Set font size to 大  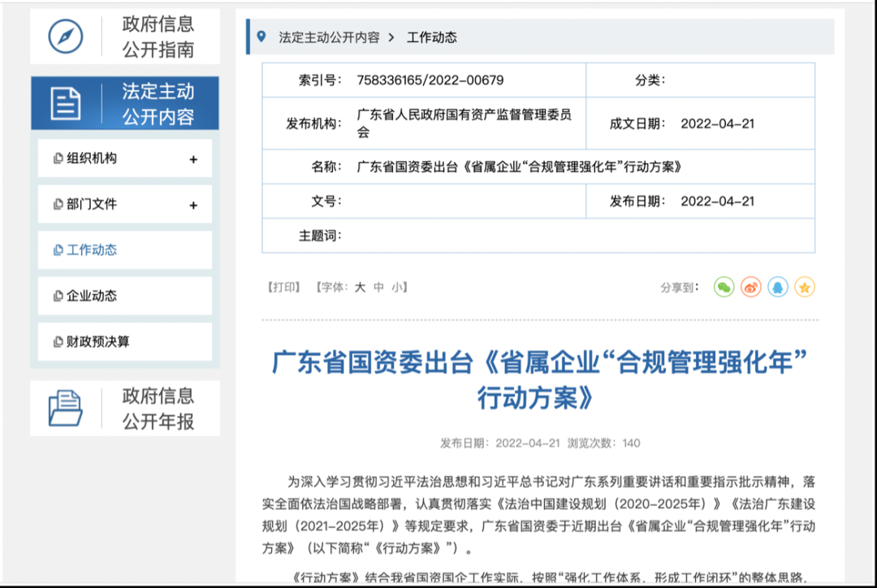[x=360, y=288]
